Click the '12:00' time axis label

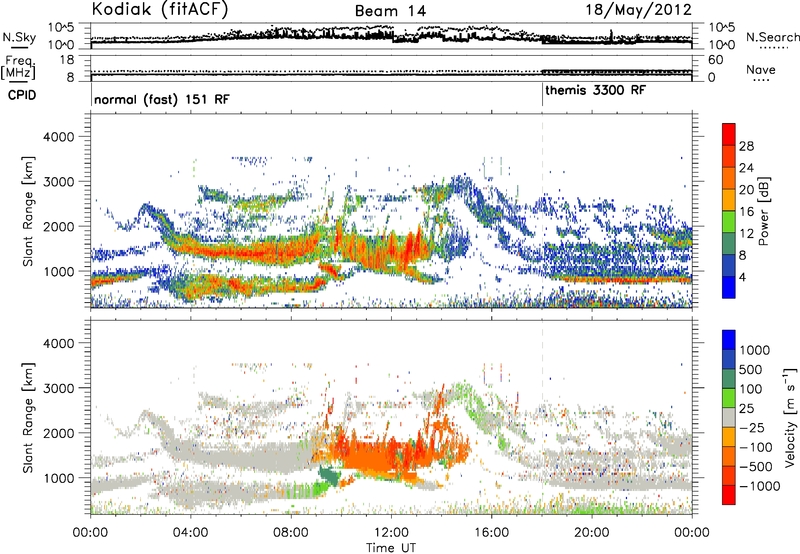click(391, 532)
